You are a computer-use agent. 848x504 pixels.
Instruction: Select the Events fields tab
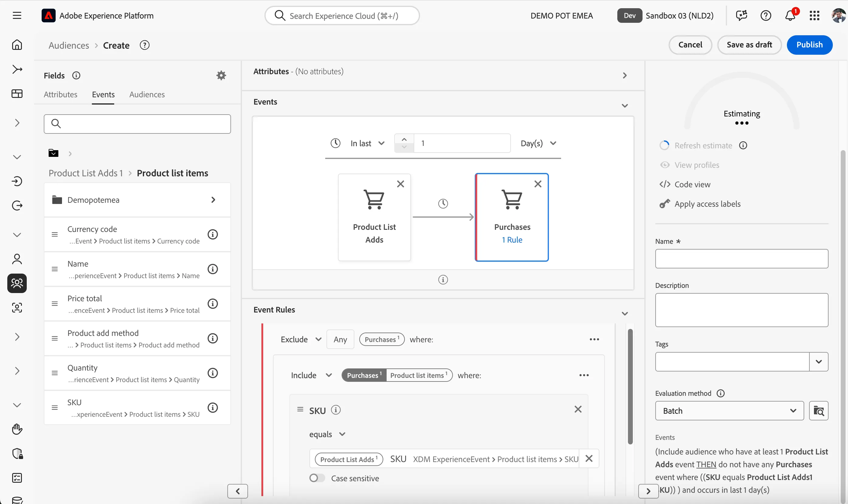tap(103, 95)
